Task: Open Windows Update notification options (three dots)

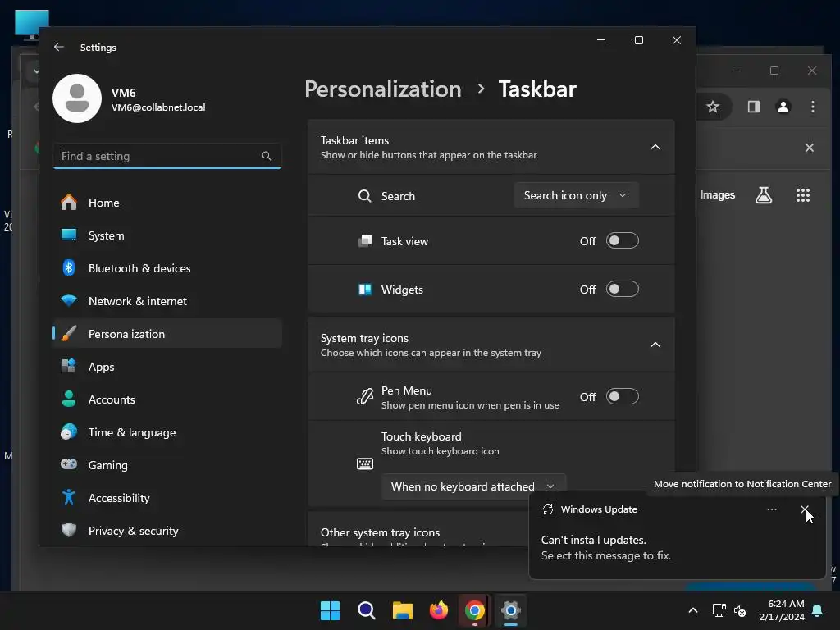Action: [771, 509]
